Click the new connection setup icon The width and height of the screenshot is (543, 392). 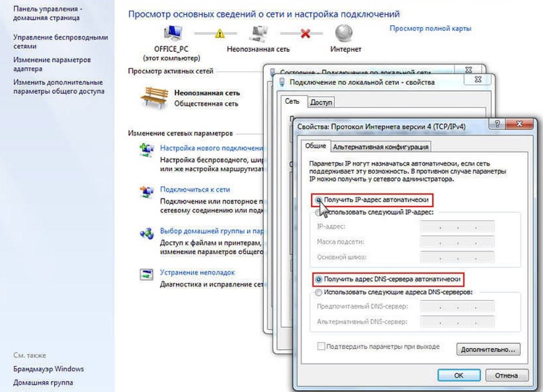tap(147, 150)
